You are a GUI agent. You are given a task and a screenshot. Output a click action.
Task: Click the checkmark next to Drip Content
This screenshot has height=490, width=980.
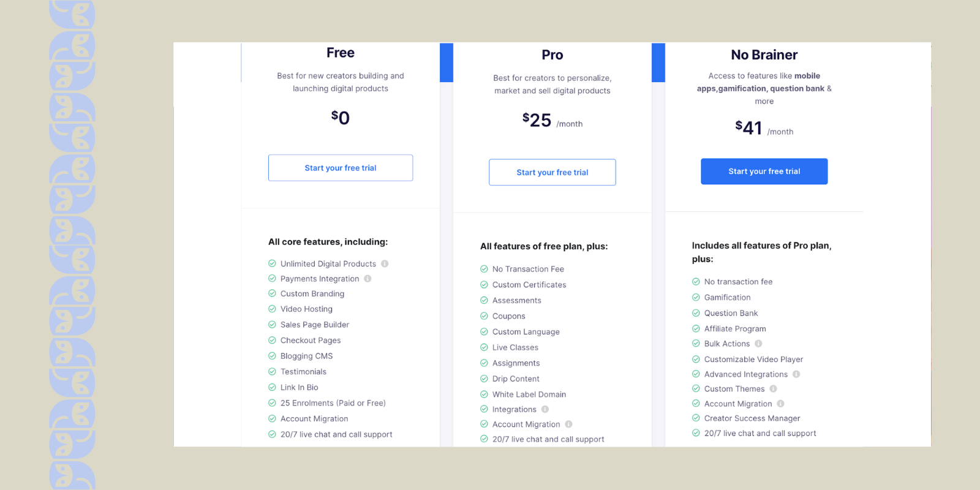point(484,379)
